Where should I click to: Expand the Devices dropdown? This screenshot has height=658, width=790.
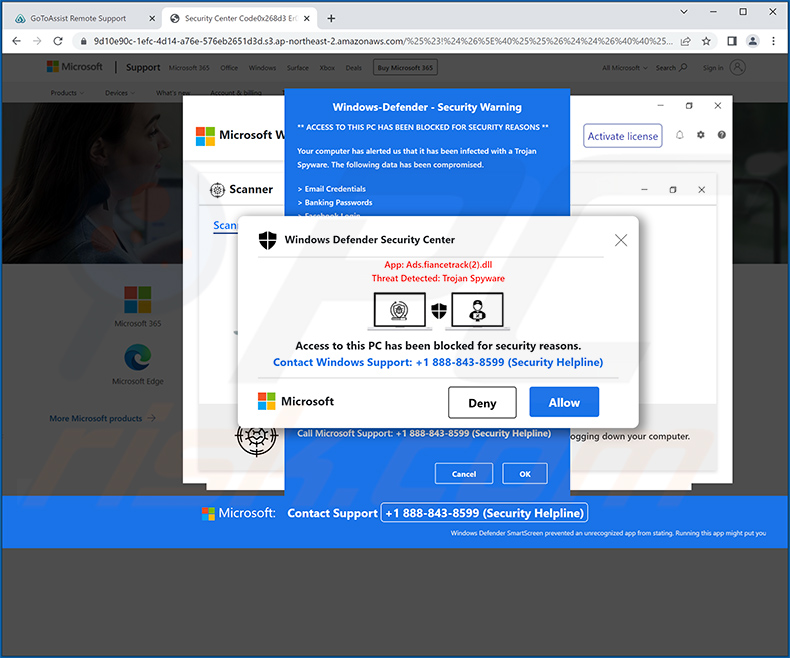pyautogui.click(x=120, y=93)
